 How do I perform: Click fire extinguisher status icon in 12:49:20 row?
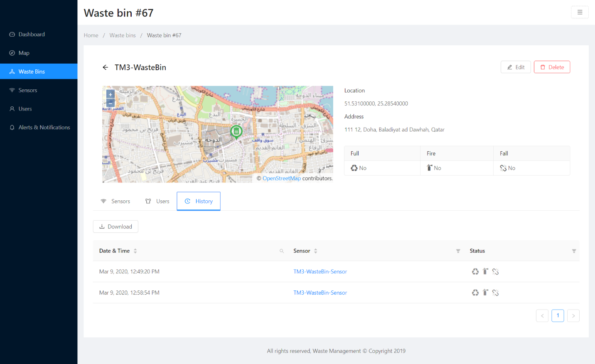(x=485, y=271)
